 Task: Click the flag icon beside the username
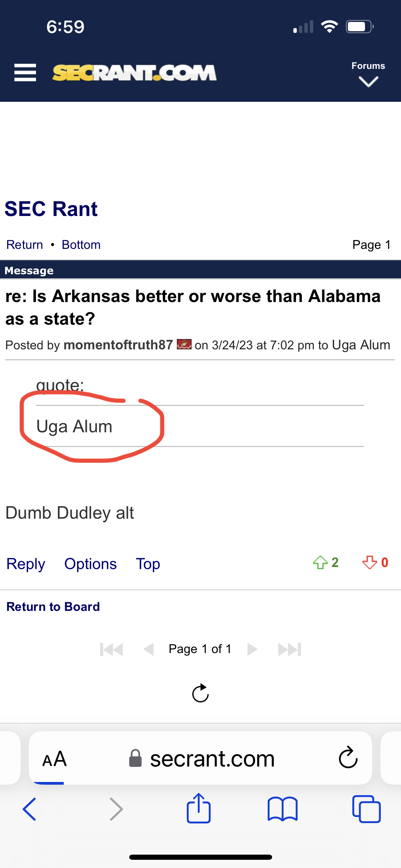[x=184, y=344]
